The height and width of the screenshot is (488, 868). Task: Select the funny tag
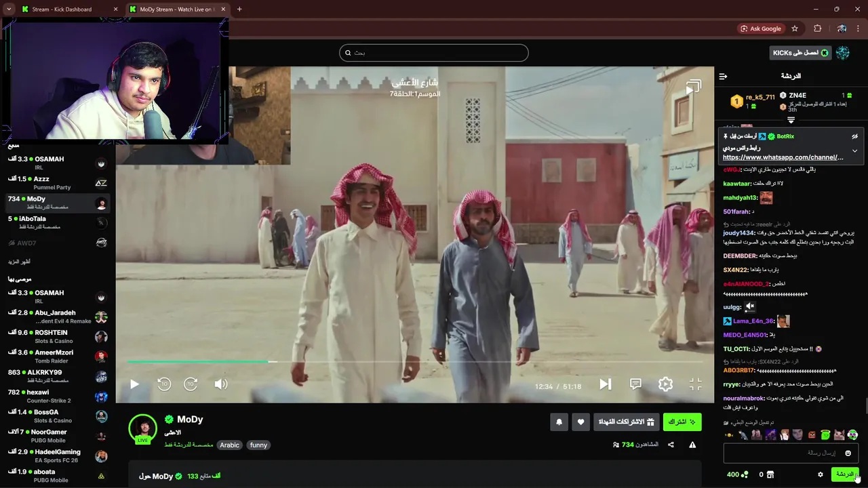[x=258, y=445]
